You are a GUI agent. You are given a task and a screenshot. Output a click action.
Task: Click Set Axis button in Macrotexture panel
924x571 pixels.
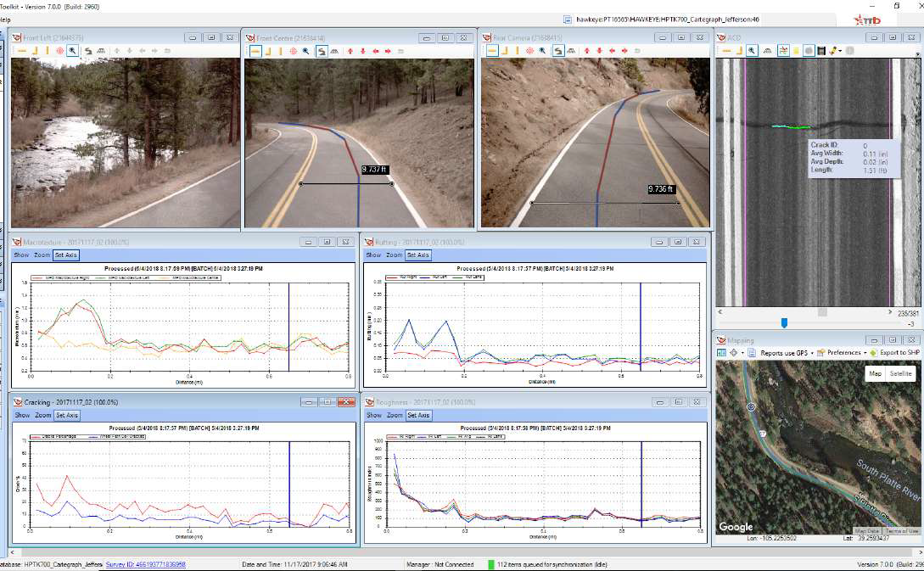[x=65, y=255]
